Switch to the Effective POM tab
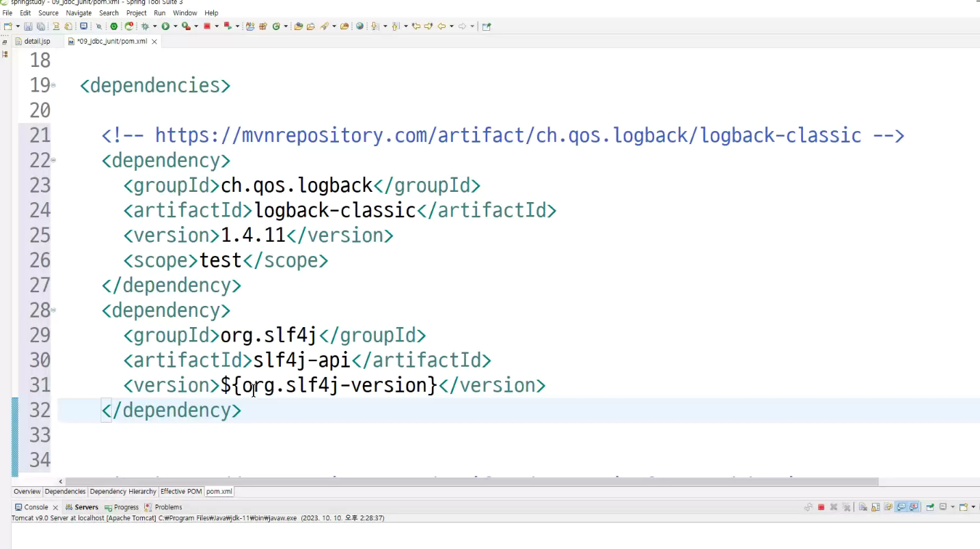The image size is (980, 549). [x=181, y=492]
